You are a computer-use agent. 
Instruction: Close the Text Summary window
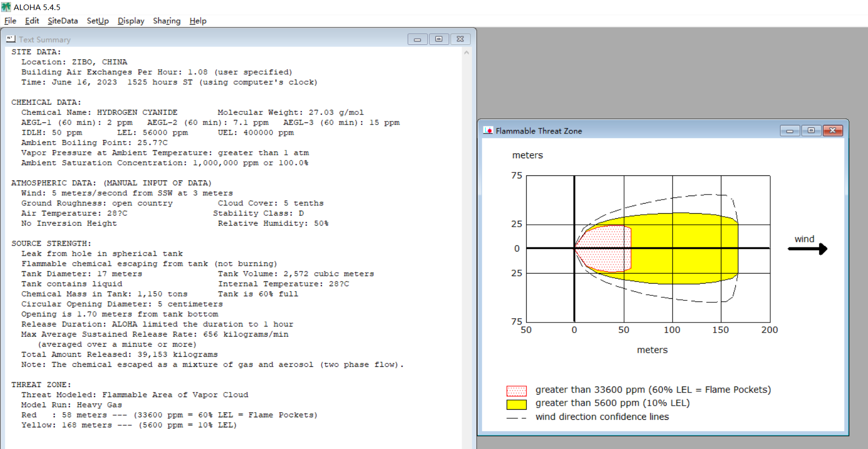click(460, 39)
